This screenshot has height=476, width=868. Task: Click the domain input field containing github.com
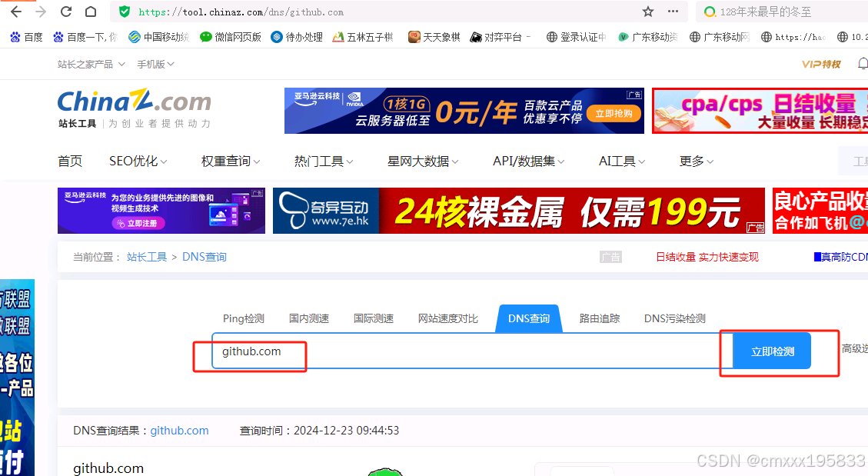coord(472,351)
